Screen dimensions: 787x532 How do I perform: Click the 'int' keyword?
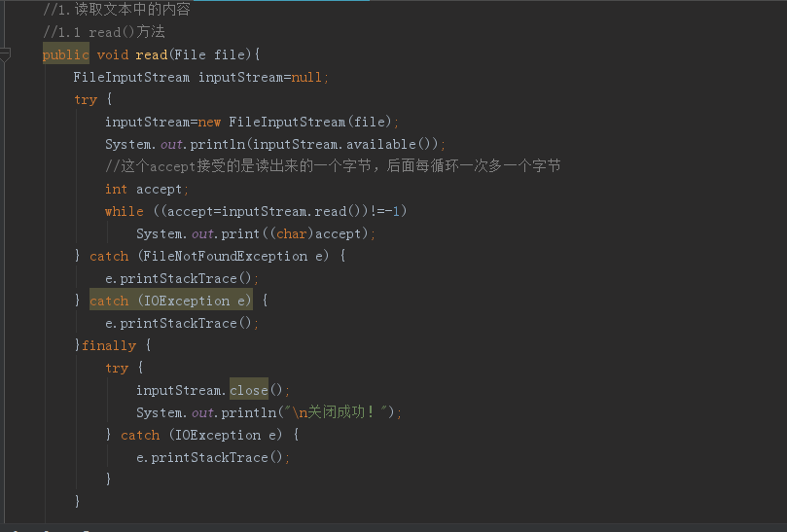(116, 189)
